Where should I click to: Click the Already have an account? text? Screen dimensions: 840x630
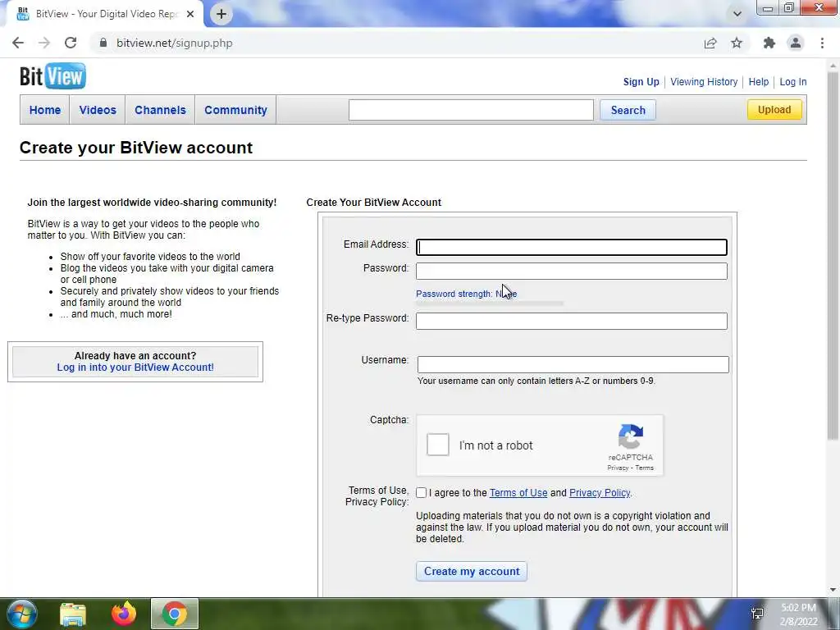coord(135,356)
